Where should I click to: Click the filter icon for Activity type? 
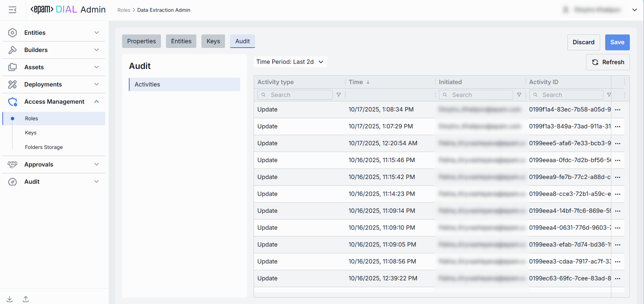tap(339, 95)
